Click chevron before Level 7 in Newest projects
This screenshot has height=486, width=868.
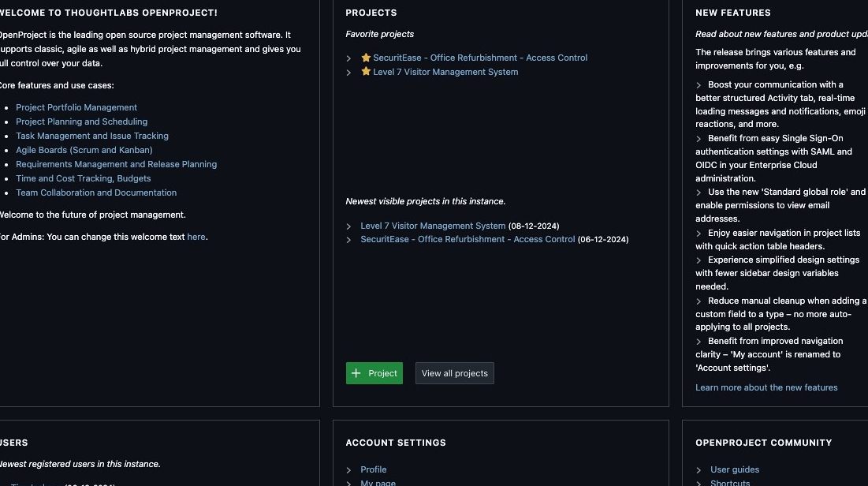click(x=349, y=226)
